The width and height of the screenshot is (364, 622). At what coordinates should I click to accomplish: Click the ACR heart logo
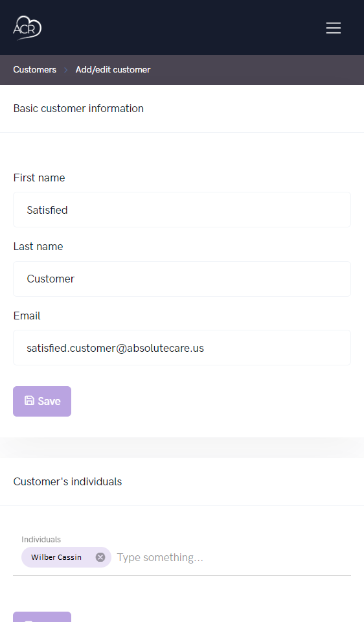(27, 28)
